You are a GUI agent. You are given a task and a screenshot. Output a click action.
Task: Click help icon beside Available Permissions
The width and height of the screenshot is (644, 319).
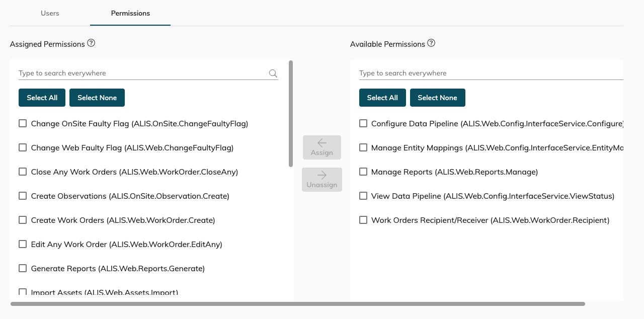pyautogui.click(x=431, y=43)
